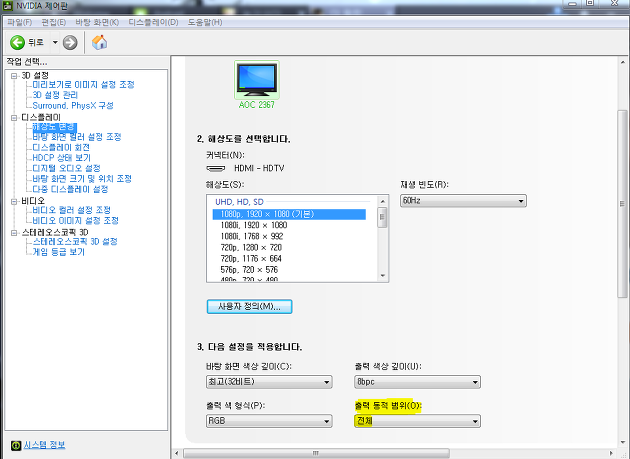Open the 디스플레이(D) menu
The image size is (630, 459).
(153, 22)
